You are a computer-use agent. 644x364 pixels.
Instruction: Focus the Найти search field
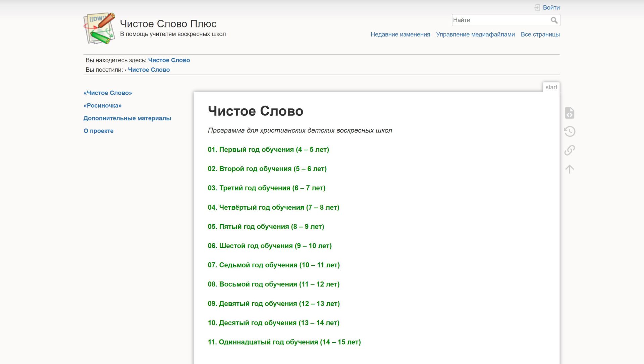pyautogui.click(x=500, y=20)
